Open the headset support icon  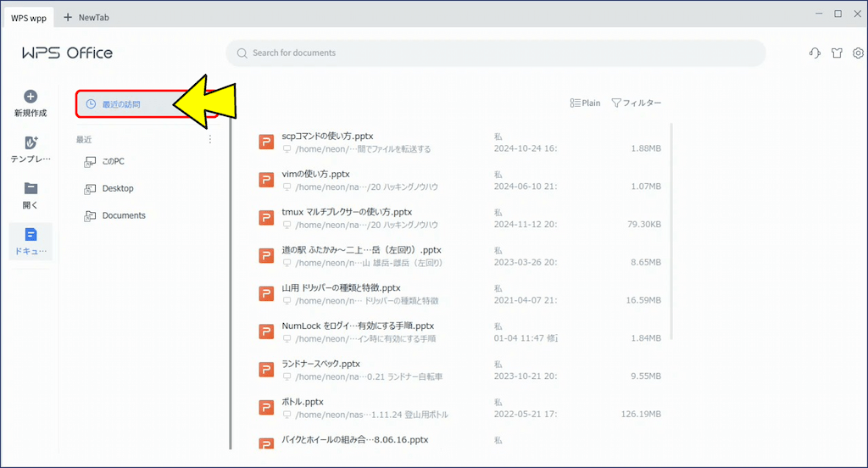point(815,53)
